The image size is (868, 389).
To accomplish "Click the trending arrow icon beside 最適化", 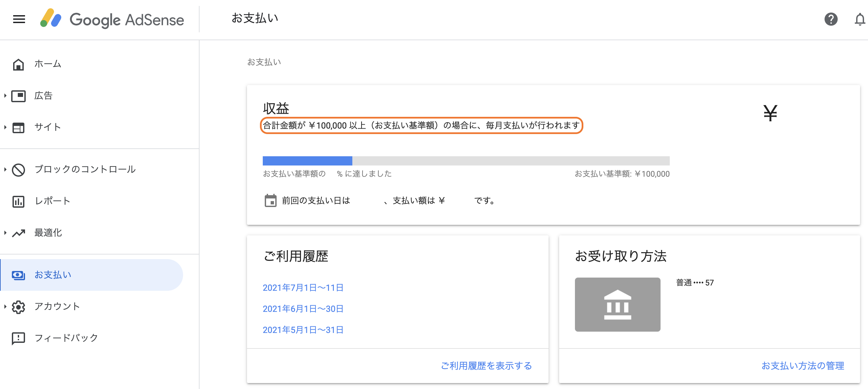I will point(18,233).
